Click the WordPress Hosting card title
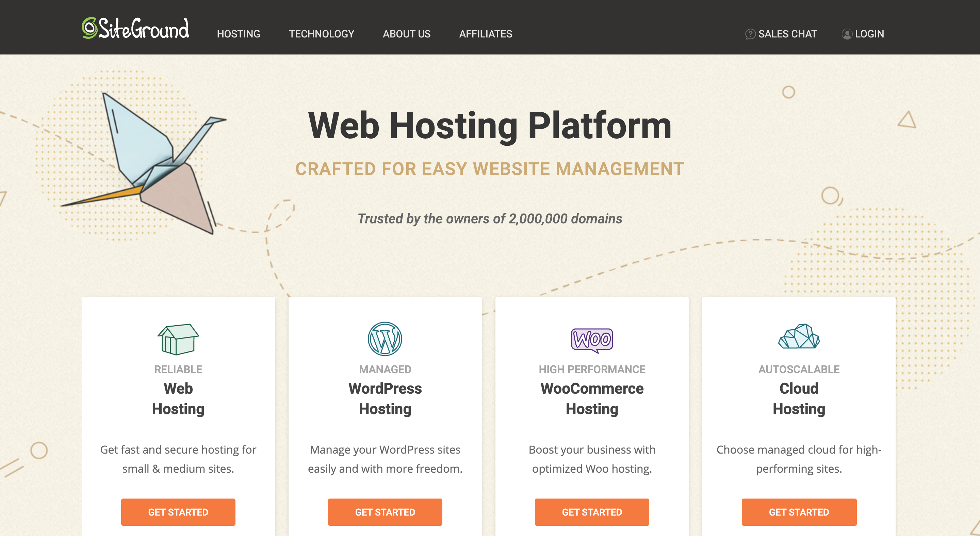The height and width of the screenshot is (536, 980). coord(385,398)
